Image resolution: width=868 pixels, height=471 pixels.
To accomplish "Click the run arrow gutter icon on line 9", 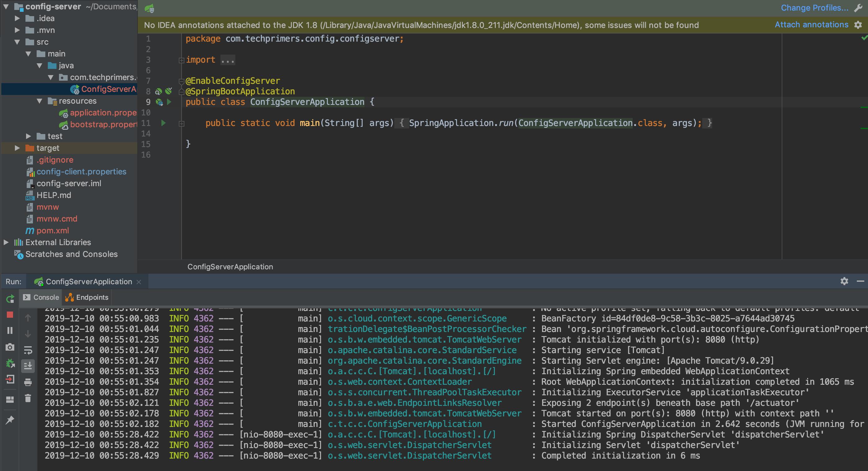I will (170, 102).
